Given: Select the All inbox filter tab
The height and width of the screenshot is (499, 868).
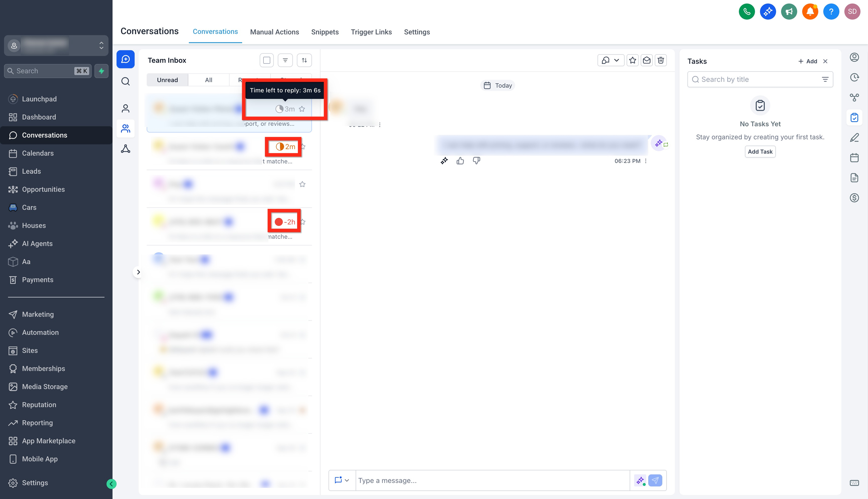Looking at the screenshot, I should 209,80.
